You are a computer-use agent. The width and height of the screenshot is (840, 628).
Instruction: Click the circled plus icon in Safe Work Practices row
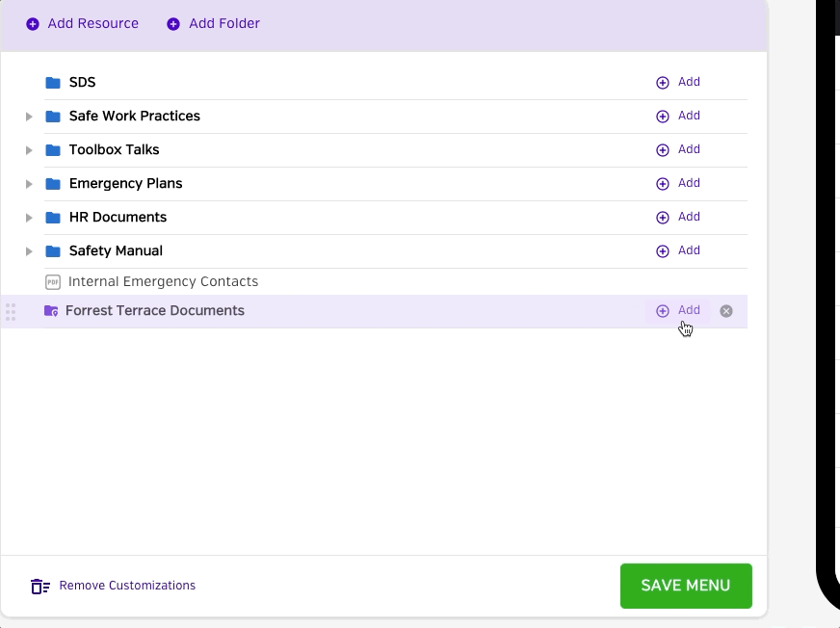click(x=663, y=117)
